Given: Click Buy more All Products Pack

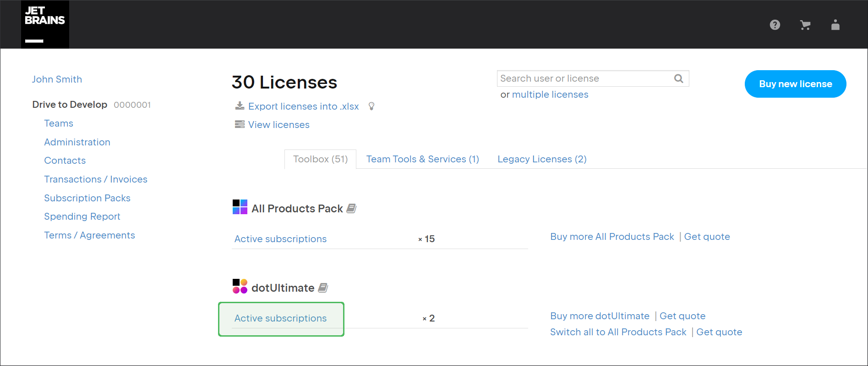Looking at the screenshot, I should [612, 237].
